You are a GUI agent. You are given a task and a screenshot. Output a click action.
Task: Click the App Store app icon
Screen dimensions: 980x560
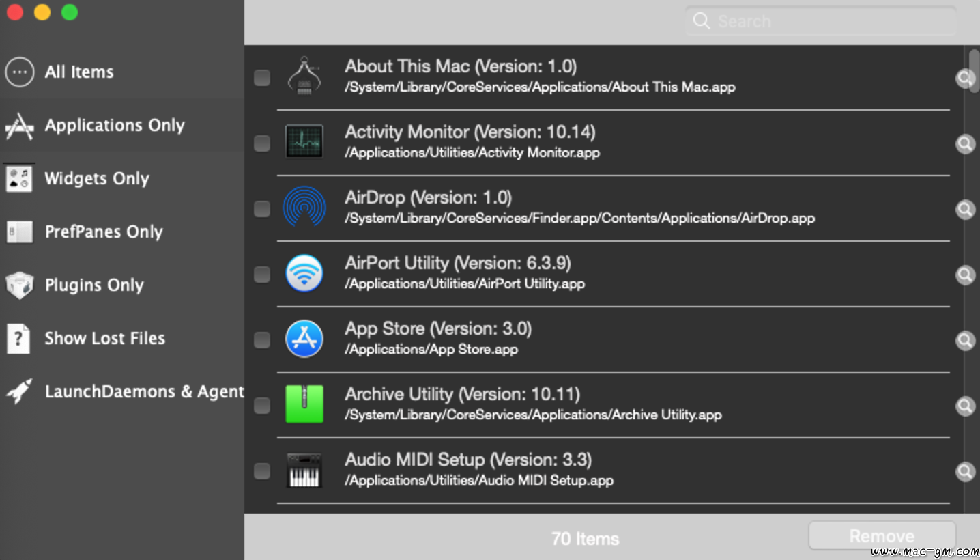304,338
